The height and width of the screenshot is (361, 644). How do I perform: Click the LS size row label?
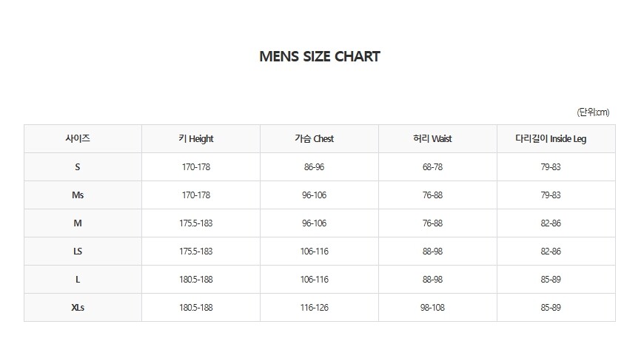point(78,252)
